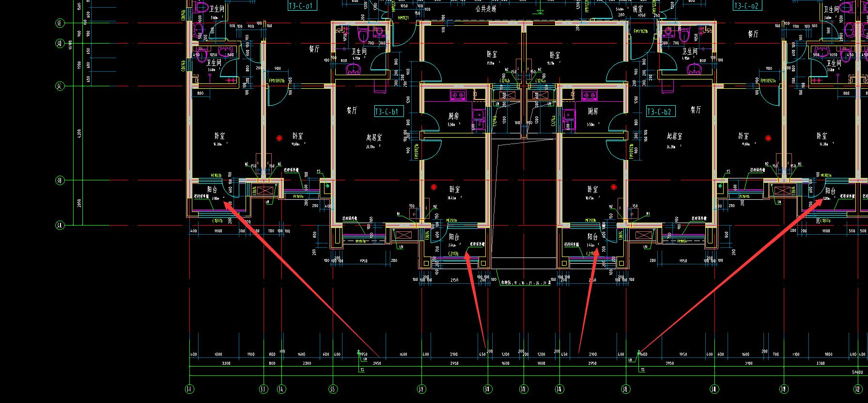Viewport: 868px width, 403px height.
Task: Click the 2300 dimension in bottom row
Action: click(307, 363)
